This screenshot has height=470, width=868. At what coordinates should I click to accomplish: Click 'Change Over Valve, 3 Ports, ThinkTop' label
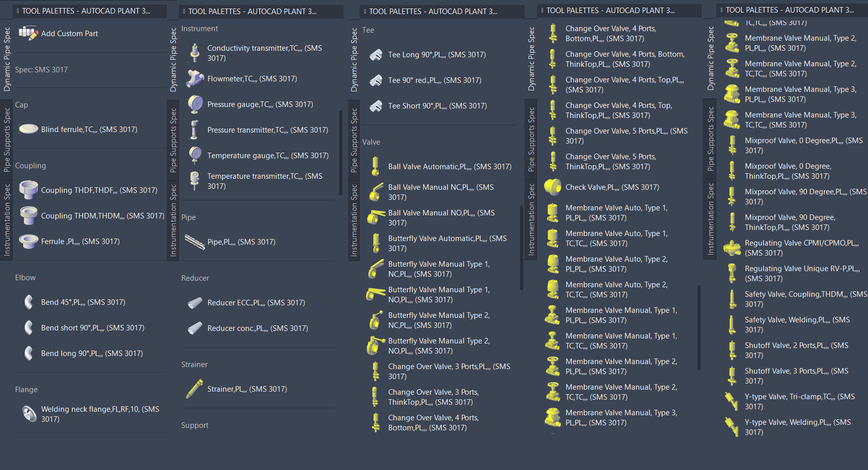pos(433,397)
